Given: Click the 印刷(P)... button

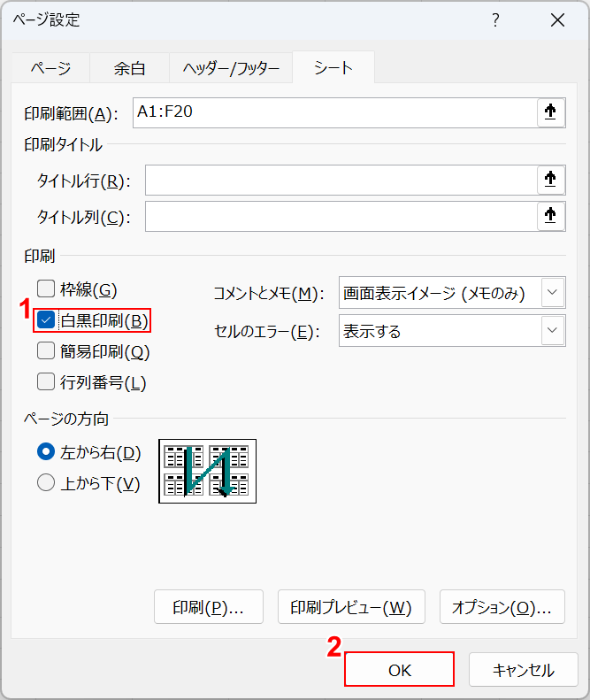Looking at the screenshot, I should coord(209,607).
